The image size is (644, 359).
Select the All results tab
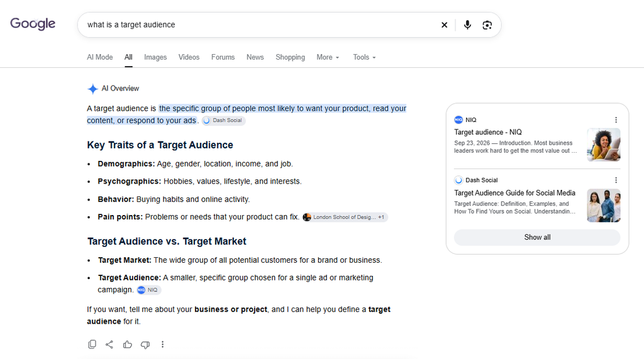[128, 57]
